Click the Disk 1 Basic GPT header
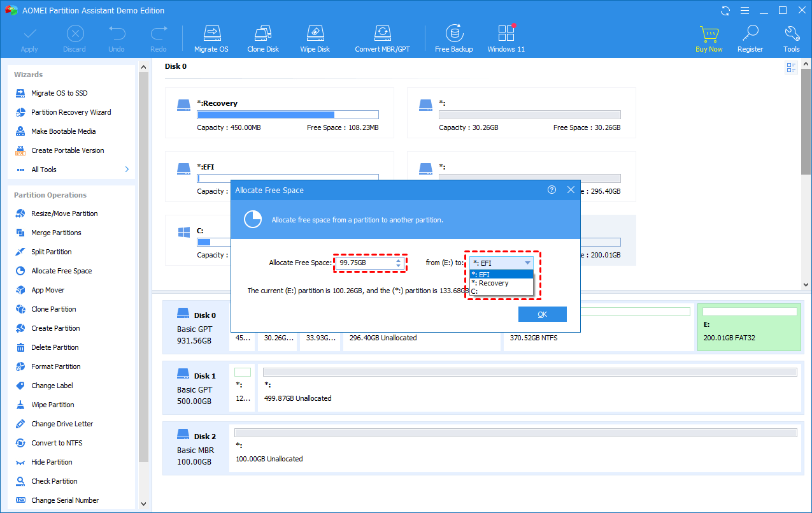This screenshot has height=513, width=812. click(x=196, y=388)
